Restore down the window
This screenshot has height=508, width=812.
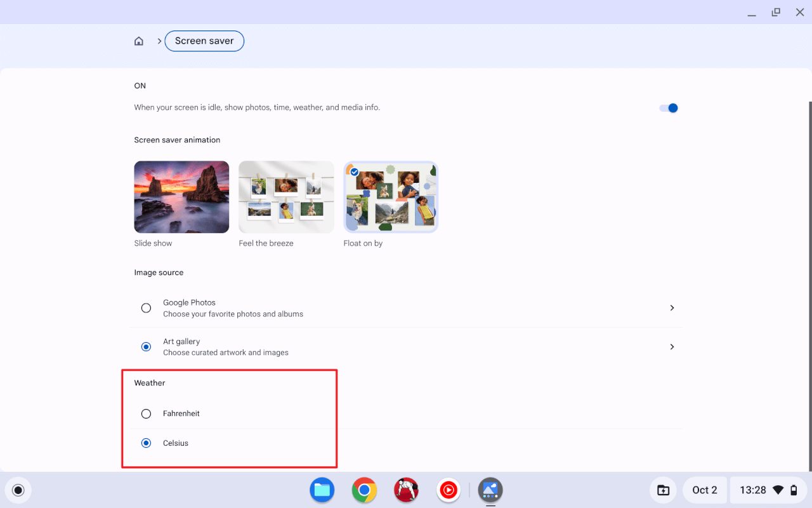776,12
